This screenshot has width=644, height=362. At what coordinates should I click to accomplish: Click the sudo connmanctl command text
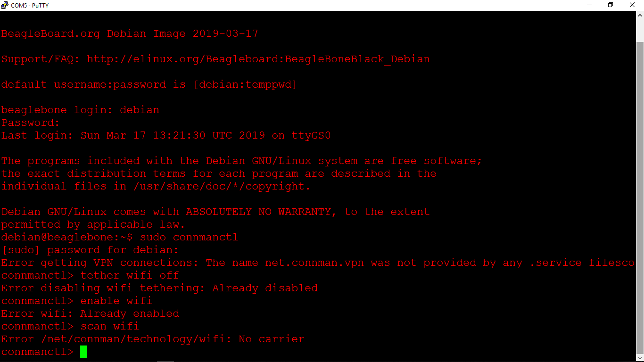[188, 237]
